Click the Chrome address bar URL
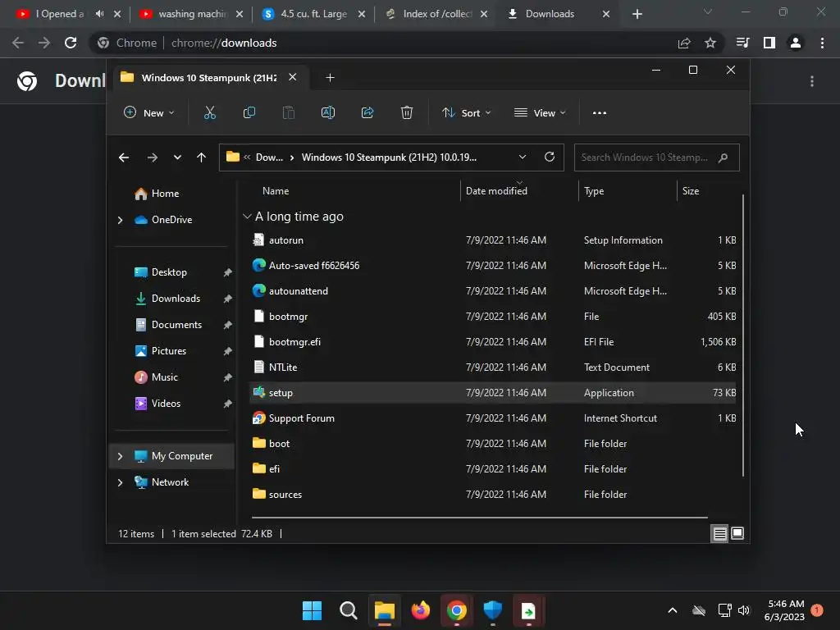The width and height of the screenshot is (840, 630). point(224,43)
